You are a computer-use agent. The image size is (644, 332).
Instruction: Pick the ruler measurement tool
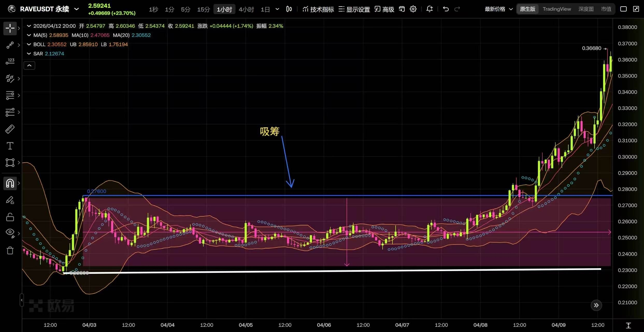pyautogui.click(x=10, y=129)
